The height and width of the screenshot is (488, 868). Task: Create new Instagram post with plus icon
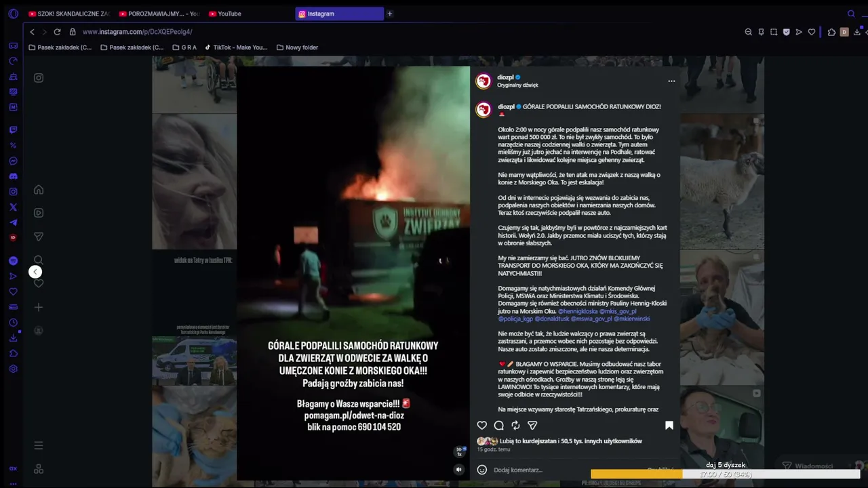pos(39,307)
